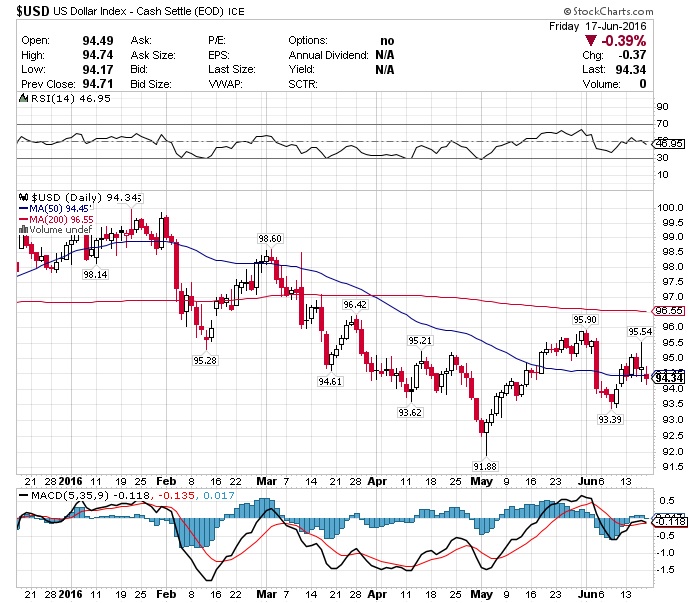Screen dimensions: 700x603
Task: Click the 98.60 peak price annotation
Action: (270, 239)
